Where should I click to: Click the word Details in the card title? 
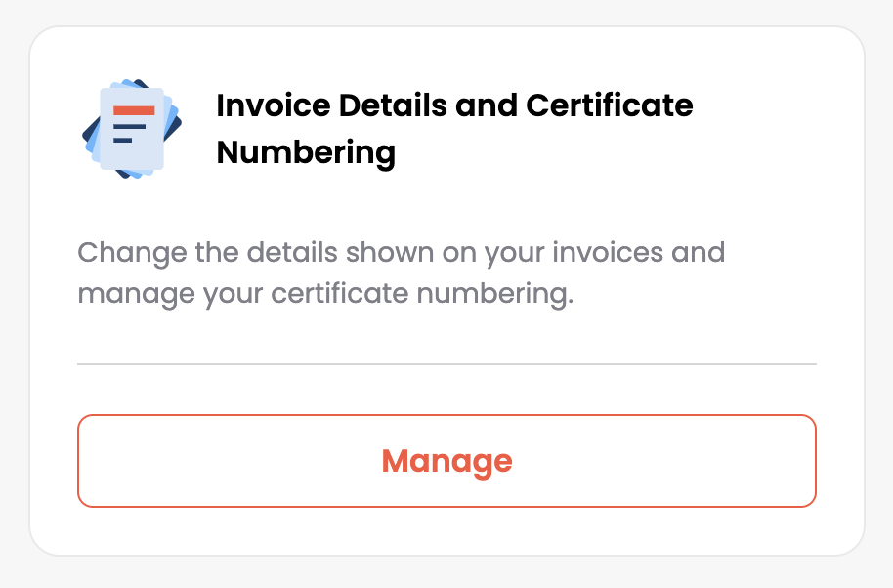(393, 105)
